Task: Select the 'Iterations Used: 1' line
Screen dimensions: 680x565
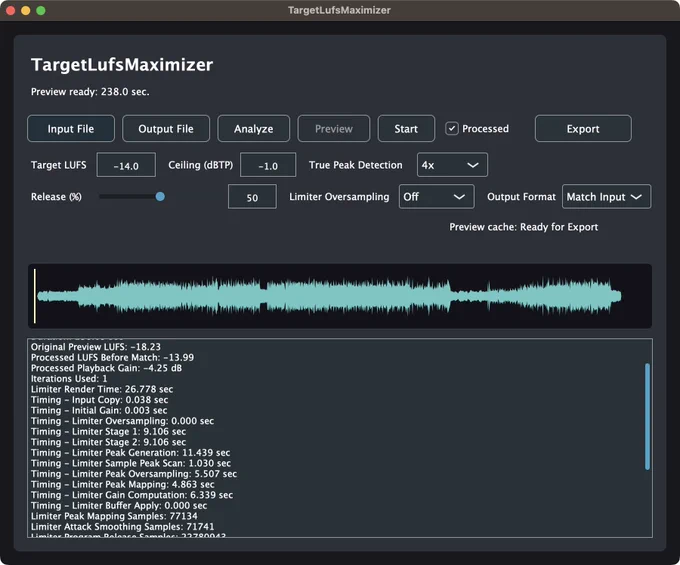Action: coord(69,379)
